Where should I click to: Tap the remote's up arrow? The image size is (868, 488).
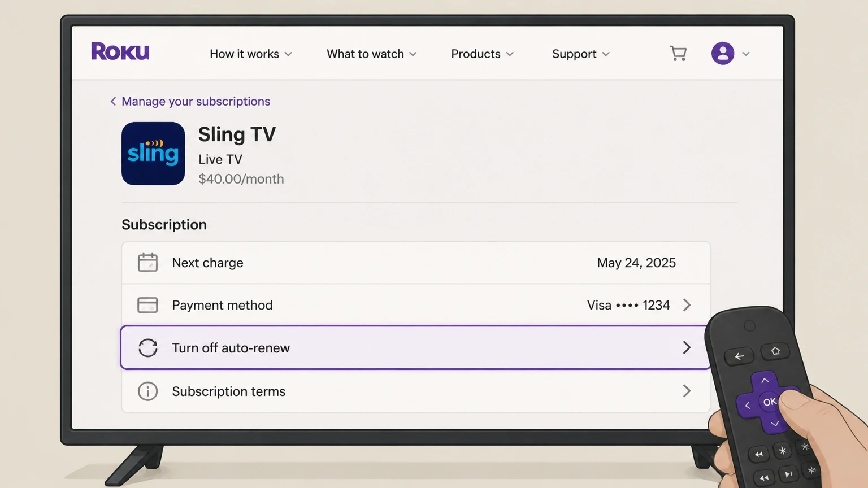[765, 381]
